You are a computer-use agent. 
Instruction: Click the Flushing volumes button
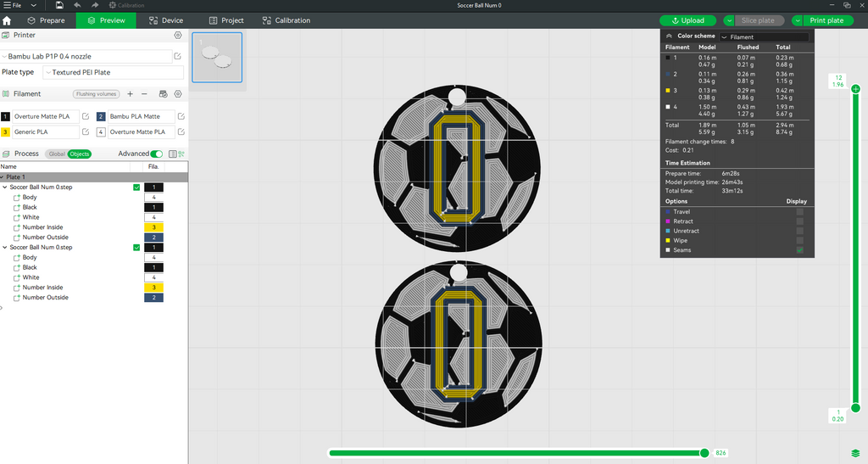pos(97,94)
